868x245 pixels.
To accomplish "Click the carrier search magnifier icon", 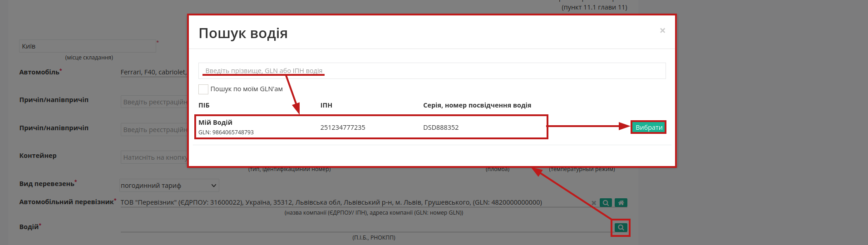I will [606, 203].
